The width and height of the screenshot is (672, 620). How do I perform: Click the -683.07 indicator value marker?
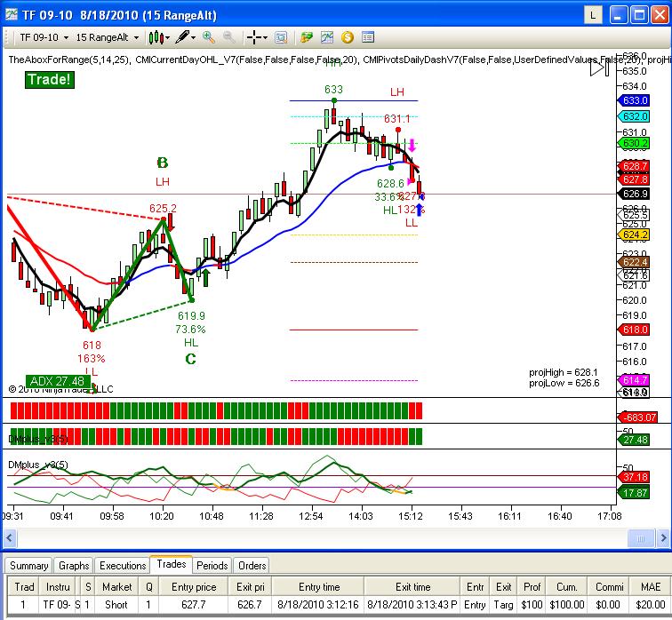click(636, 417)
